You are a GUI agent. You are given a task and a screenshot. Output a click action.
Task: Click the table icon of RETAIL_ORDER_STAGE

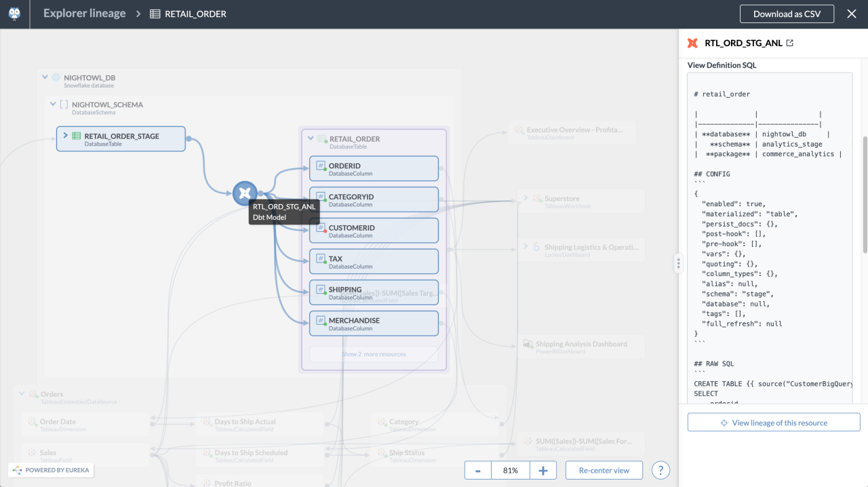(77, 136)
